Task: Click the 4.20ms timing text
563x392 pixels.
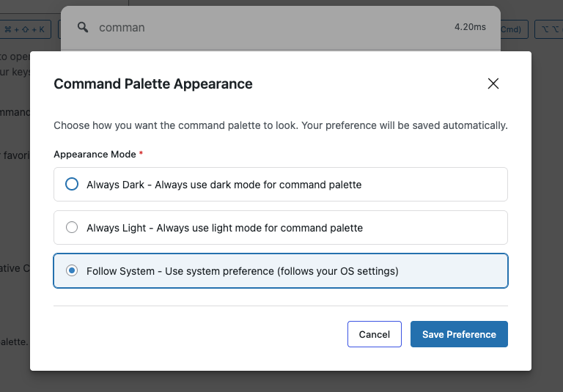Action: [x=470, y=27]
